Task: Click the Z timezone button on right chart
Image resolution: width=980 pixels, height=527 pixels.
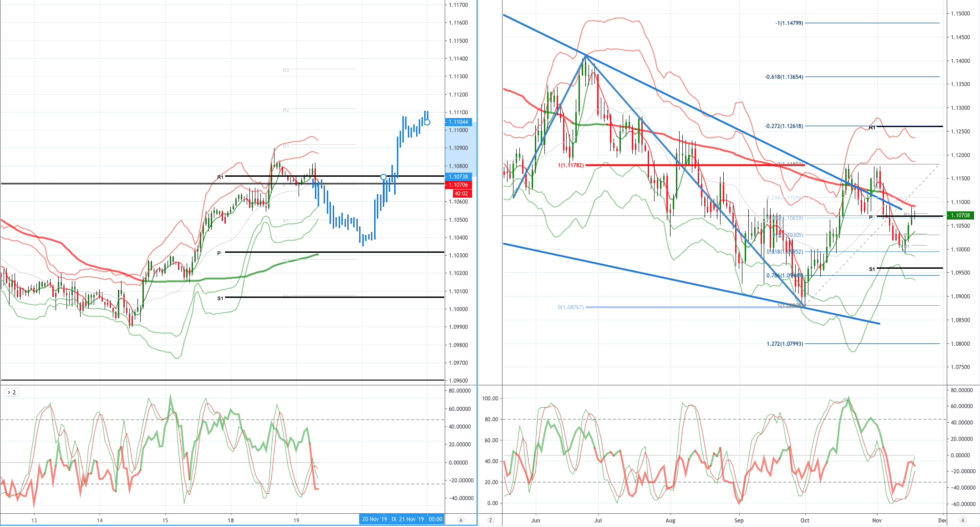Action: tap(490, 520)
